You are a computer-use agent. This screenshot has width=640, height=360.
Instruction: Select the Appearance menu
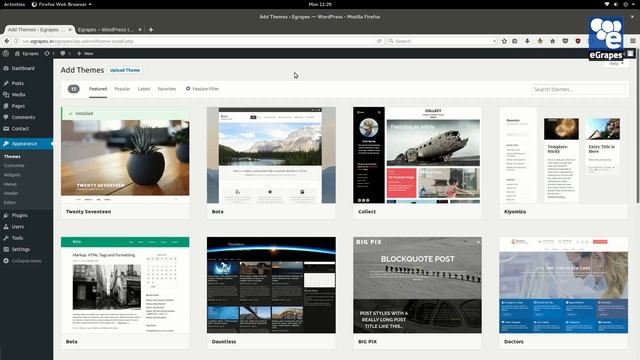pos(27,144)
